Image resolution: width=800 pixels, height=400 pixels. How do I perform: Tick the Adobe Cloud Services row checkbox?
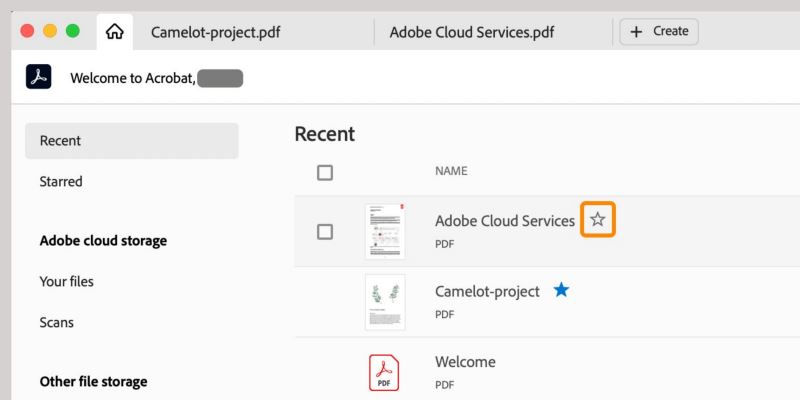coord(325,232)
